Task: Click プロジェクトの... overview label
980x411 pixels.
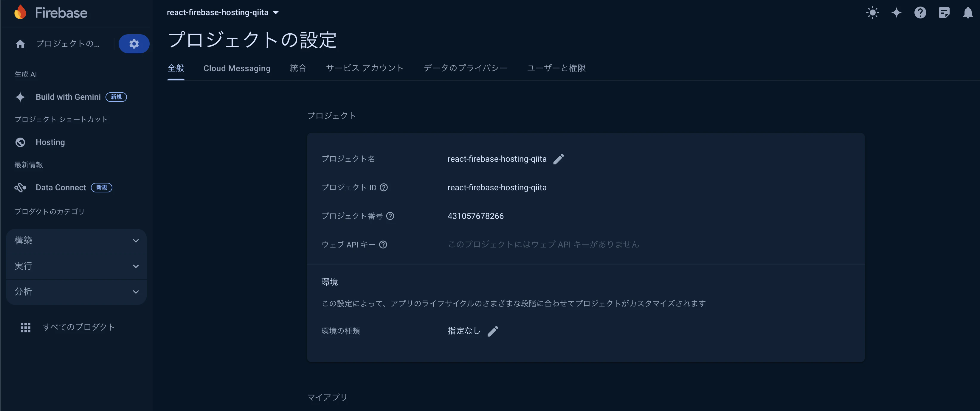Action: pos(68,44)
